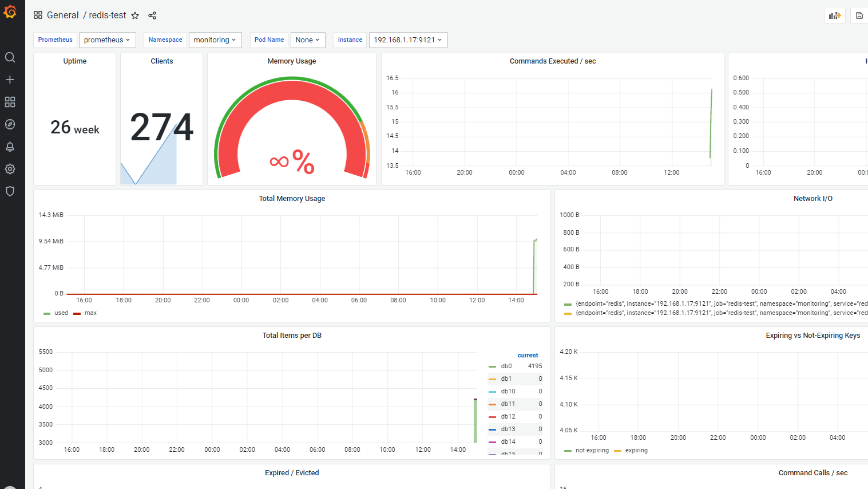Toggle the 'used' series in memory legend

point(61,313)
